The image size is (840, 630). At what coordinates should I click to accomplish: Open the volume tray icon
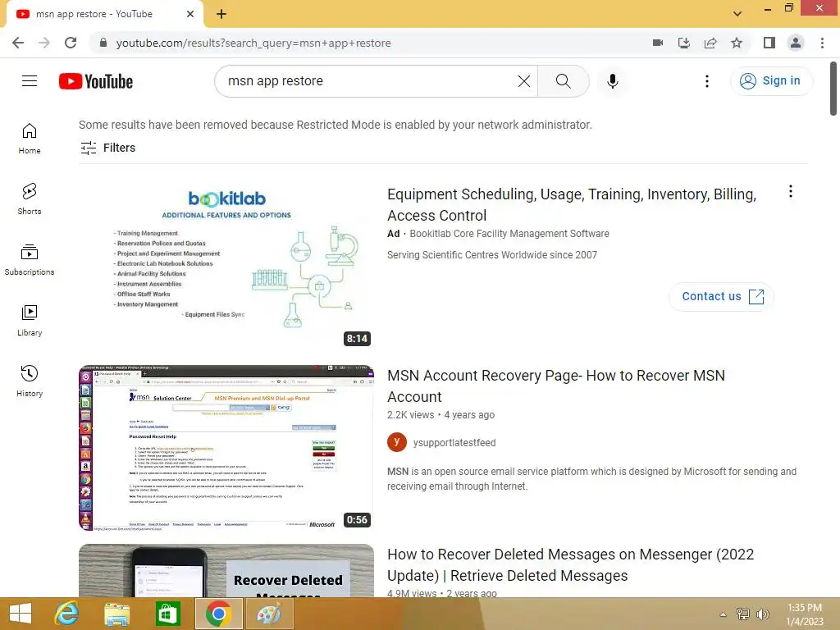coord(763,614)
